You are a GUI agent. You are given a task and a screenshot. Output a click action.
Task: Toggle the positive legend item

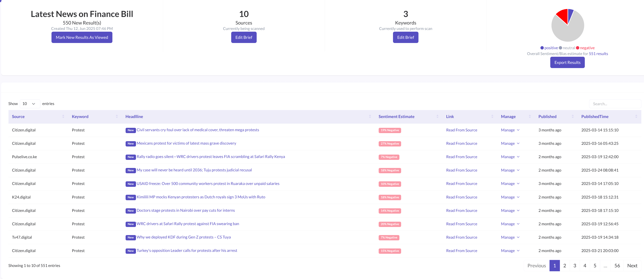coord(549,48)
